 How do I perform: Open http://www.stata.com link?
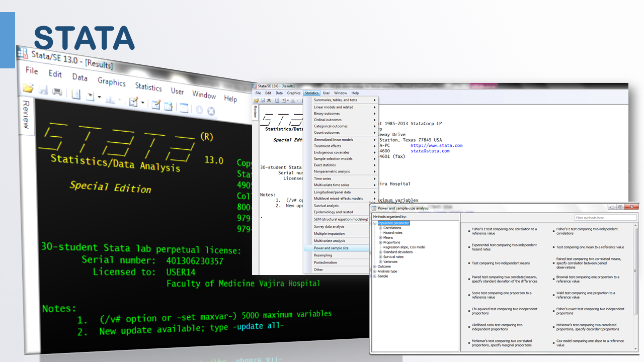click(436, 146)
